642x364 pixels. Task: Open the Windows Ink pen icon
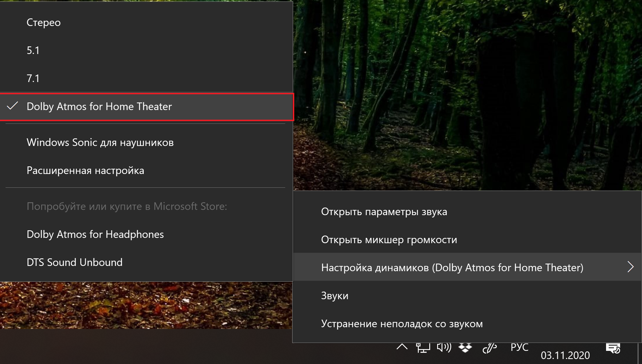(489, 348)
